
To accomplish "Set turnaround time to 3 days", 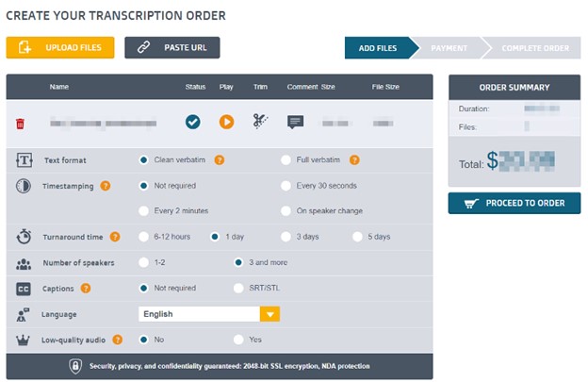I will (x=286, y=237).
